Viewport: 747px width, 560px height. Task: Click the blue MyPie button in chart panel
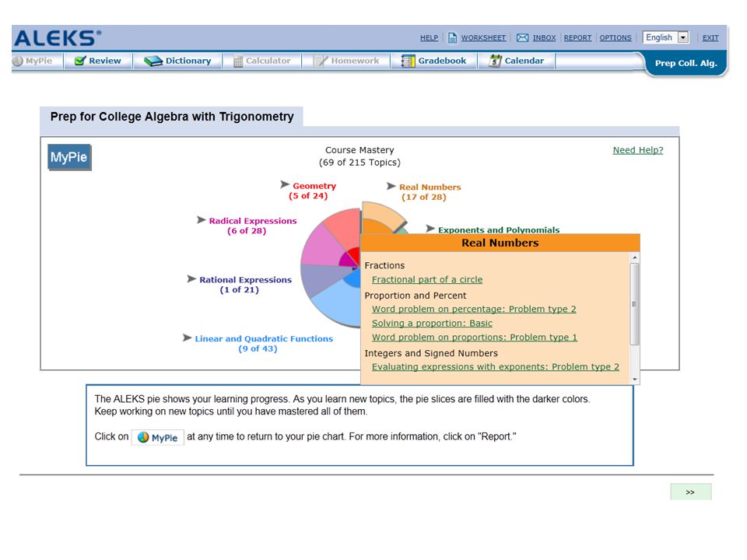pos(69,157)
